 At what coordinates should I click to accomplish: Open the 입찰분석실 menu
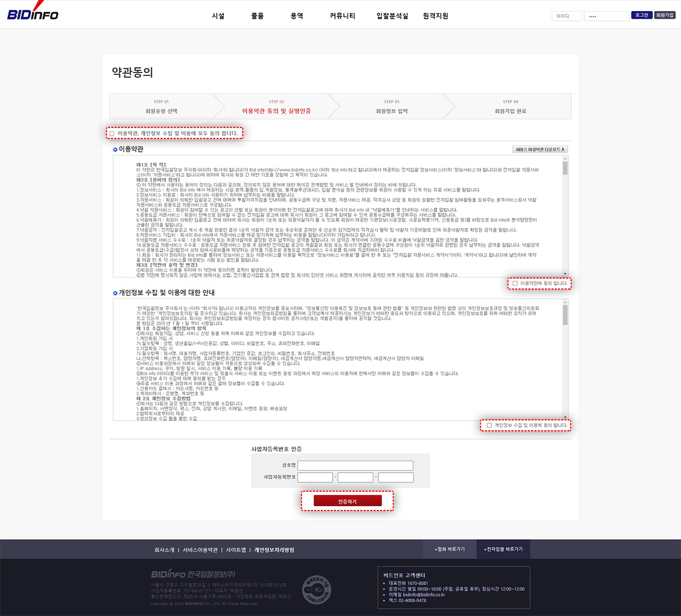point(392,16)
